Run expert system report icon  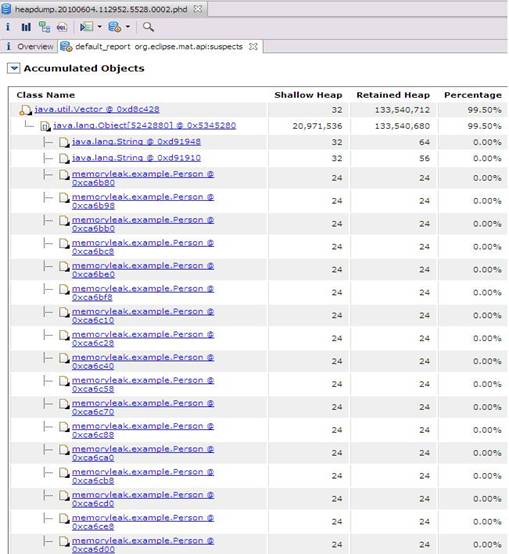pyautogui.click(x=115, y=27)
